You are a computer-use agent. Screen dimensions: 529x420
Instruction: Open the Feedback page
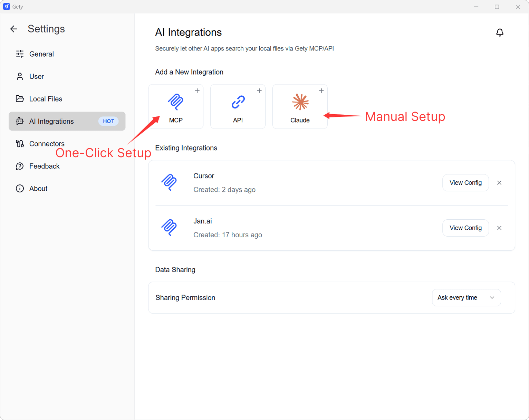pos(44,166)
